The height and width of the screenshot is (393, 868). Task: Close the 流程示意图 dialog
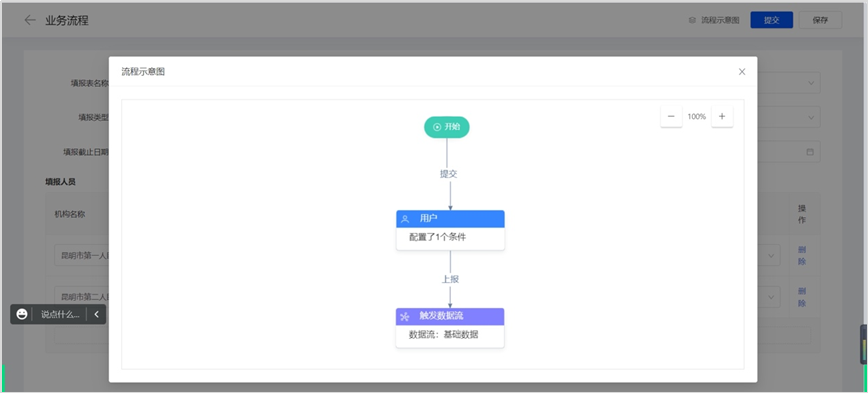coord(742,72)
